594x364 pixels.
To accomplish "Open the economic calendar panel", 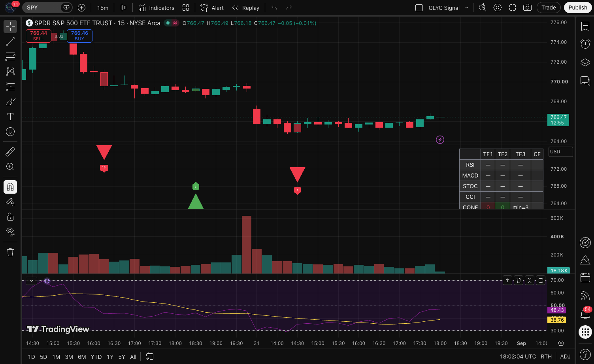I will (585, 277).
